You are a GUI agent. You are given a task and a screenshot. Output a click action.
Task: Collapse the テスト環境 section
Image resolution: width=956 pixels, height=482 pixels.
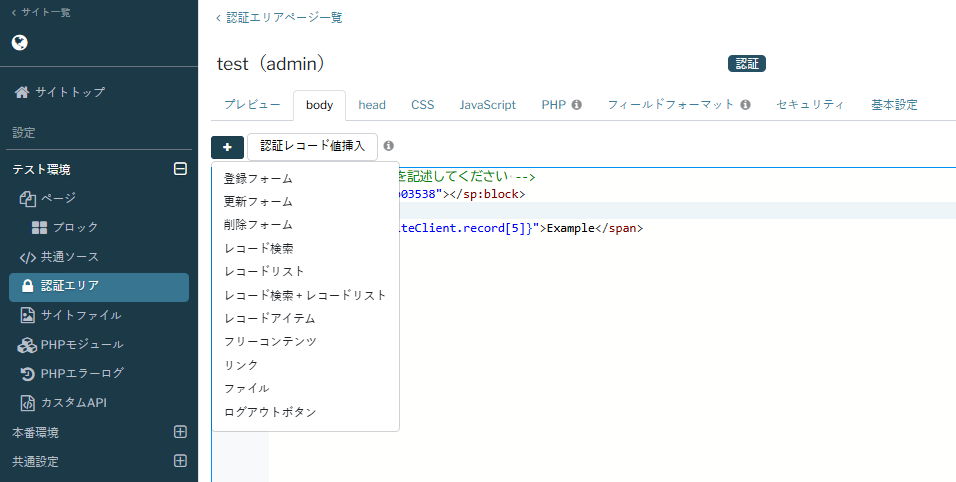point(180,169)
